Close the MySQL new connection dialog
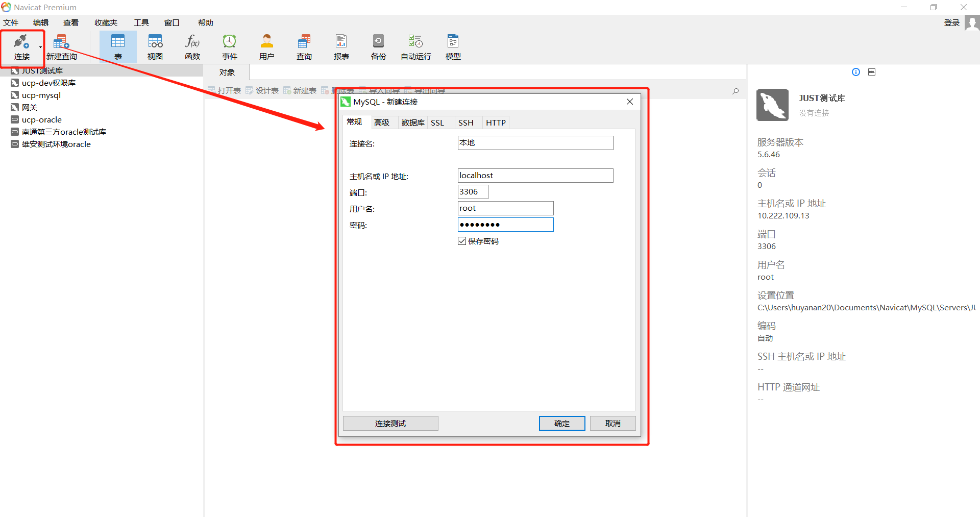The image size is (980, 517). pos(630,102)
